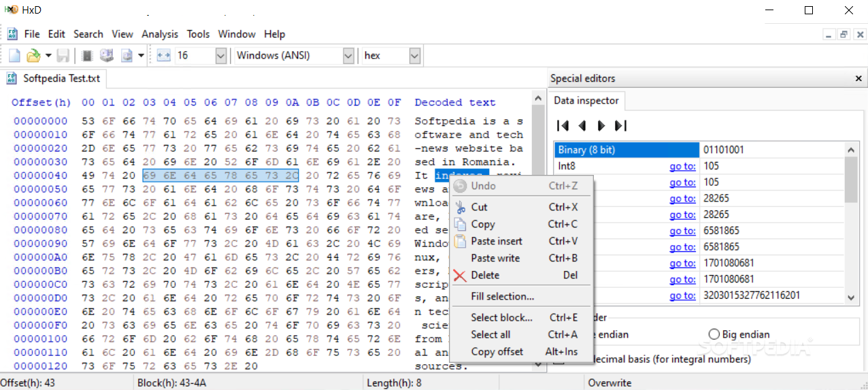Choose Copy offset in context menu
This screenshot has height=390, width=868.
[x=520, y=351]
